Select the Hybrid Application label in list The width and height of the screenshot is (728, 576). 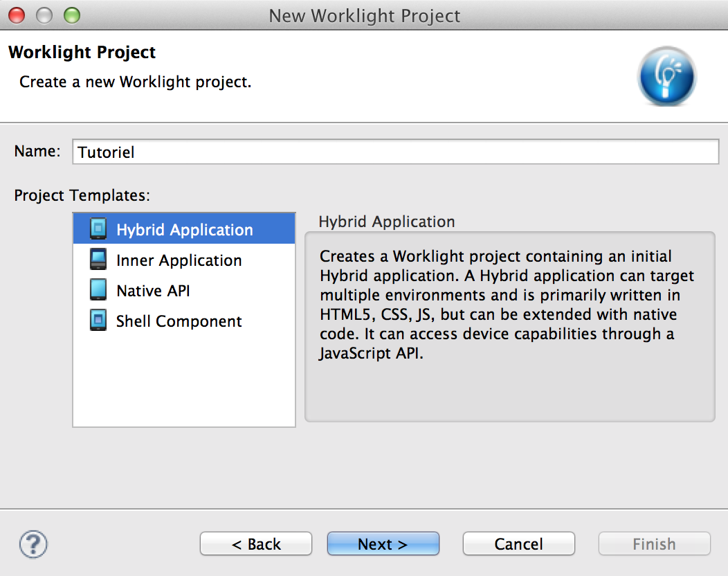(x=185, y=230)
